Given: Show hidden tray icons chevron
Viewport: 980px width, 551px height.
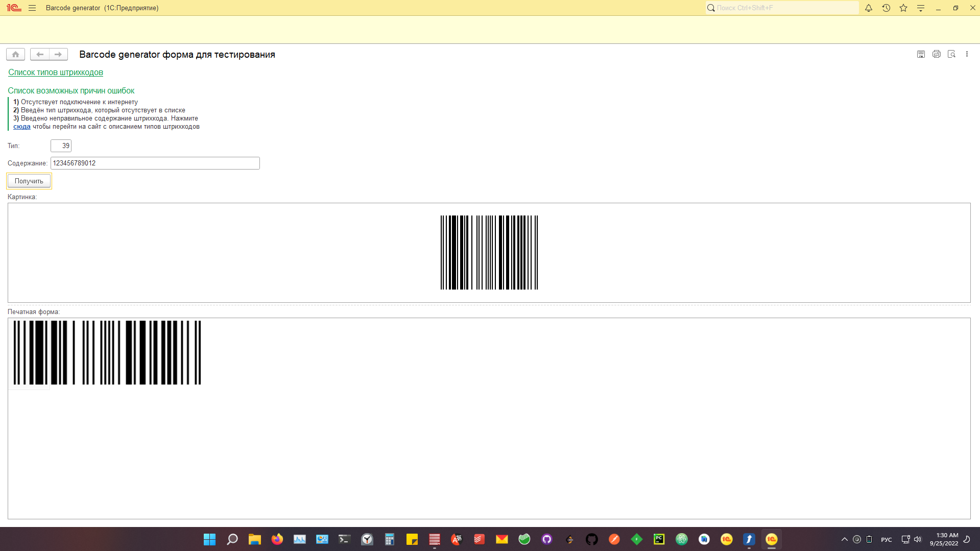Looking at the screenshot, I should click(x=845, y=539).
